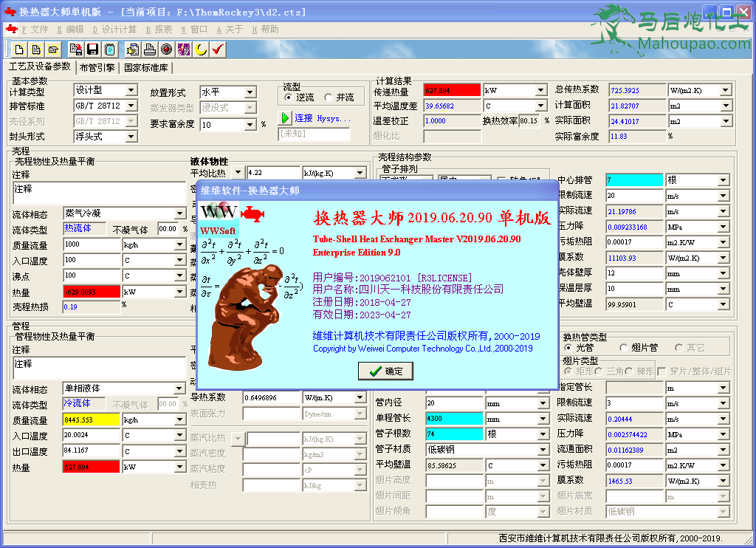
Task: Expand the 放置形式 dropdown showing 水平
Action: [250, 92]
